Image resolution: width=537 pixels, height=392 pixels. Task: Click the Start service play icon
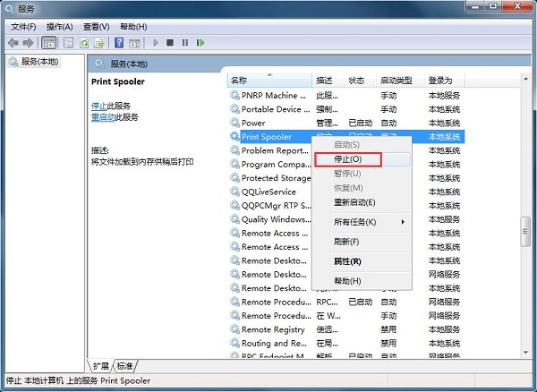point(155,43)
